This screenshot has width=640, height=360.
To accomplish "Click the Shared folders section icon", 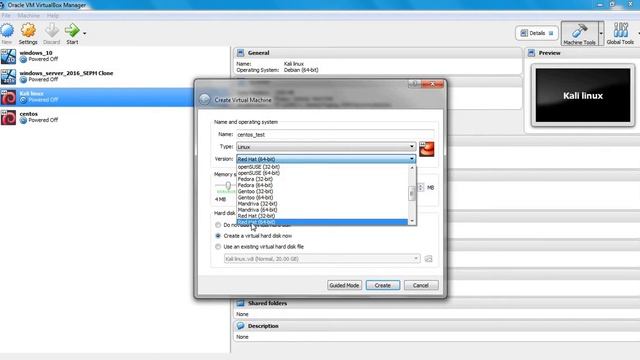I will click(x=240, y=303).
